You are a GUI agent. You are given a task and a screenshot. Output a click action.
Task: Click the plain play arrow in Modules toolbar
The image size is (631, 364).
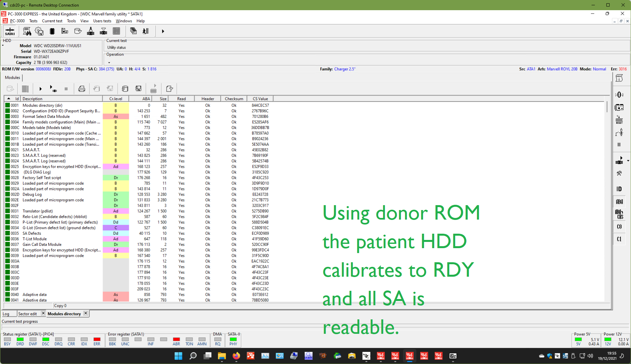[40, 89]
